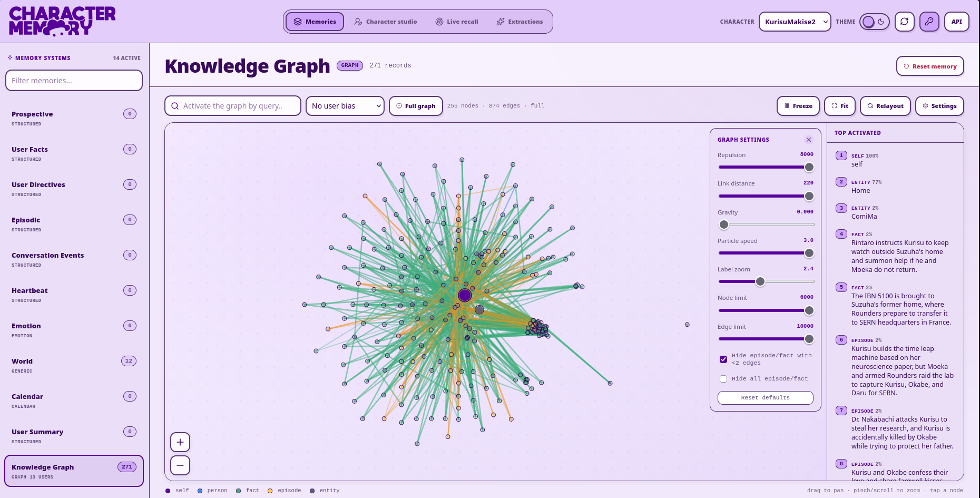This screenshot has width=980, height=498.
Task: Select the World memory system
Action: click(x=74, y=366)
